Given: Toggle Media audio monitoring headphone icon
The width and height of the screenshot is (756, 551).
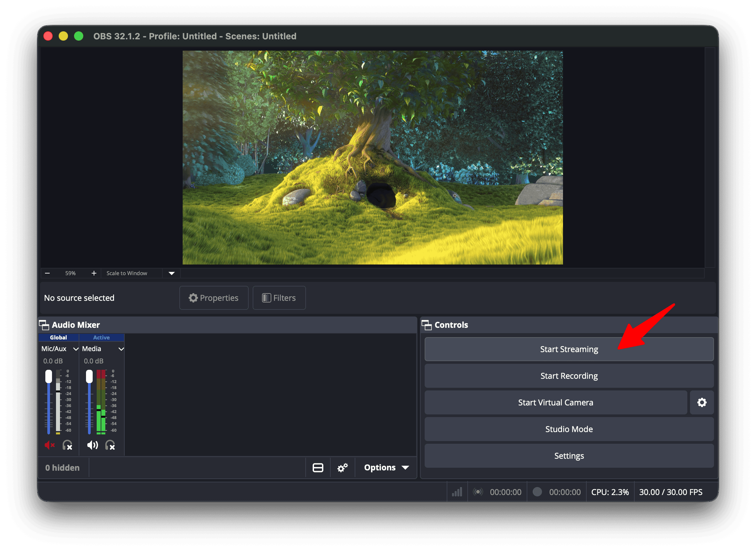Looking at the screenshot, I should coord(110,445).
